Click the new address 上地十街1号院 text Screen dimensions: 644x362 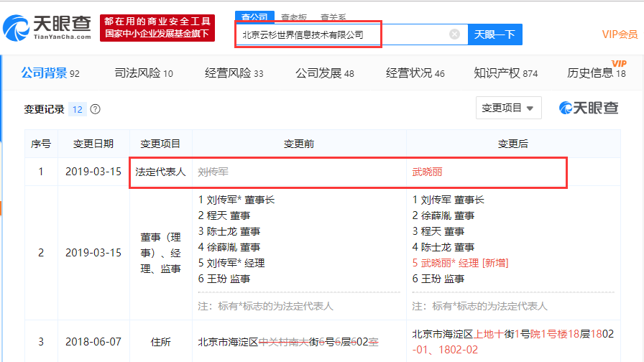[507, 334]
